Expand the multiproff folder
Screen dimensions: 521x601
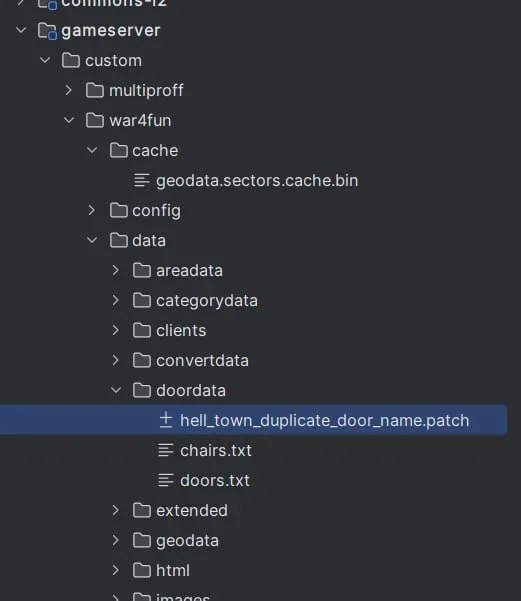click(69, 90)
